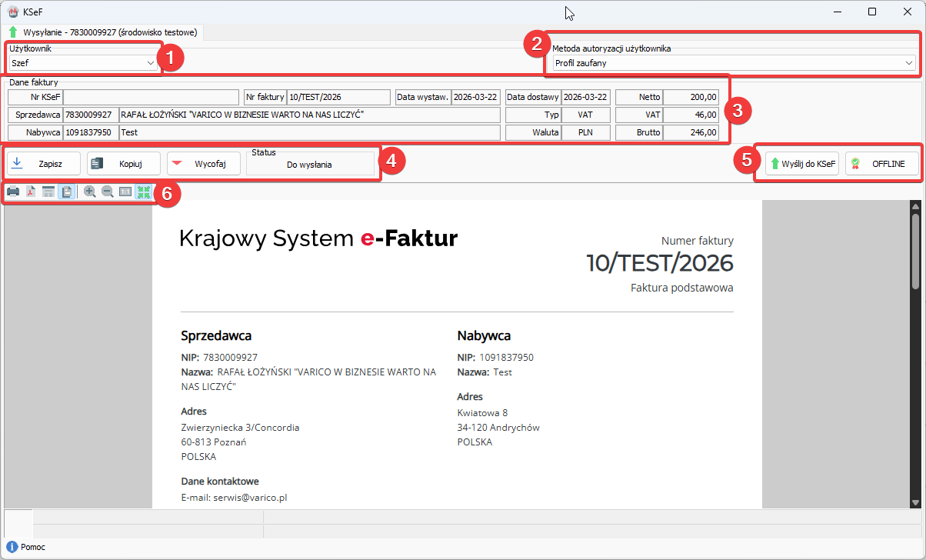Click the Nr faktury field with 10/TEST/2026

pos(338,98)
